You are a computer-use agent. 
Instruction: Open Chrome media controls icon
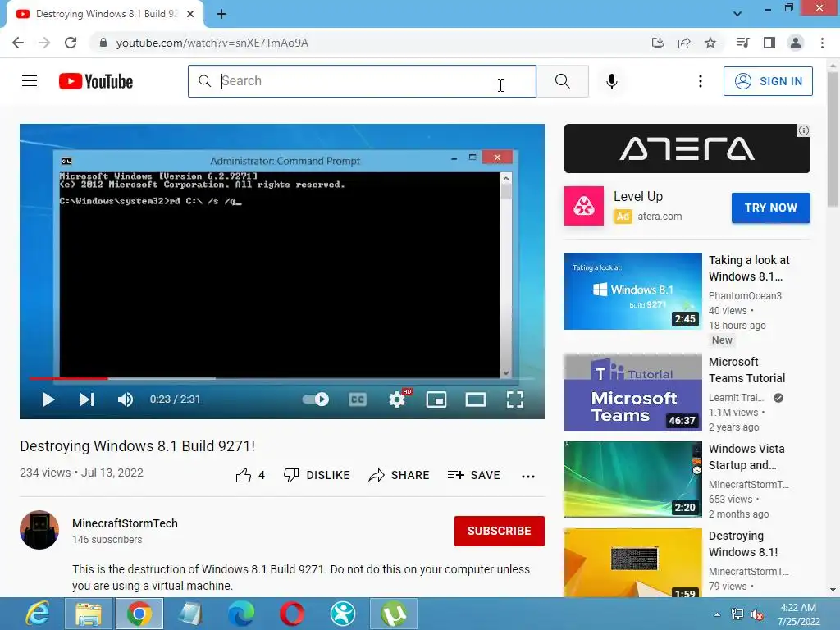742,43
